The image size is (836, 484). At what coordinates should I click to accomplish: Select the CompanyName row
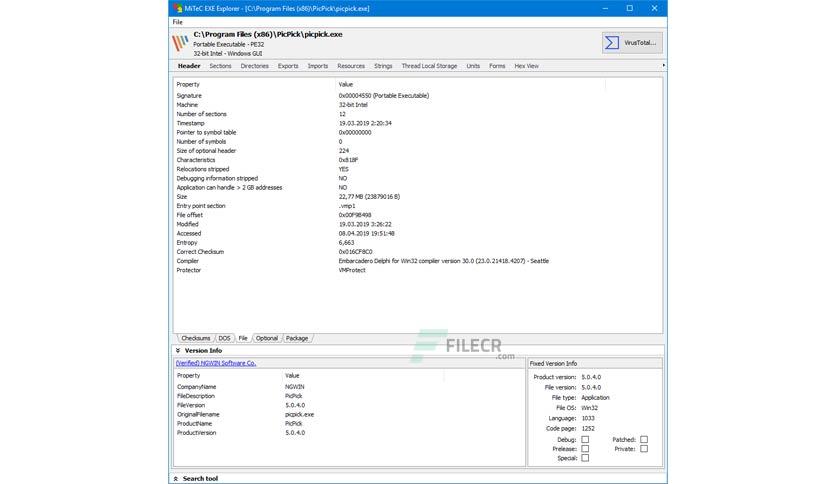coord(349,387)
